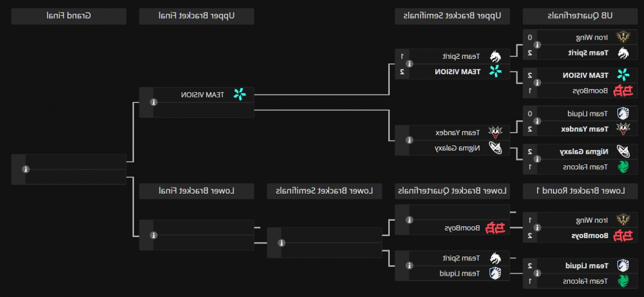Click Nigma Galaxy name in Upper Bracket Semifinals

pyautogui.click(x=458, y=148)
